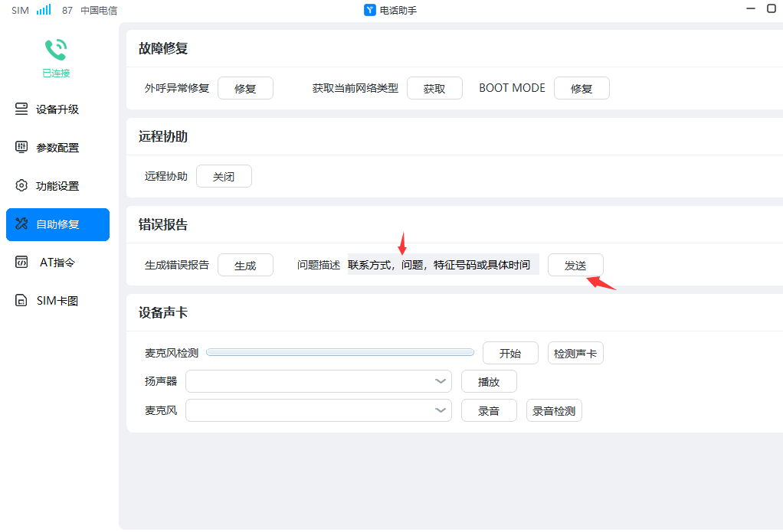Click the 故障修复 section heading
783x532 pixels.
(x=162, y=48)
